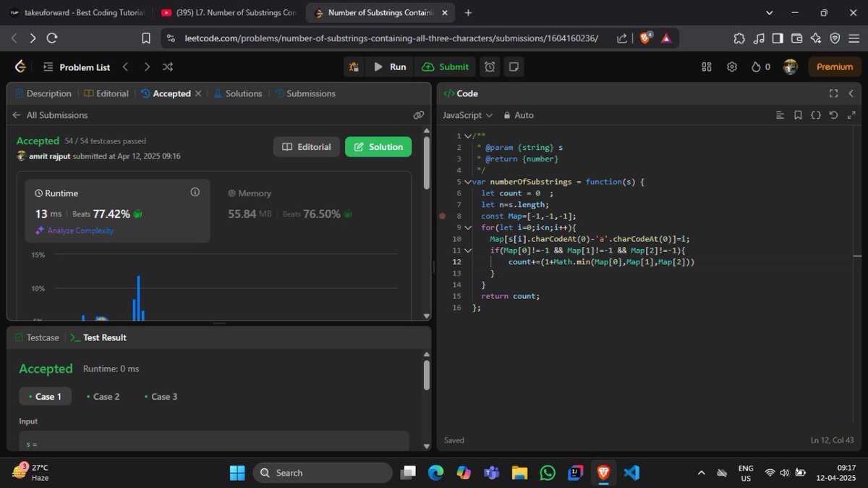Fold the for loop at line 9

click(468, 227)
